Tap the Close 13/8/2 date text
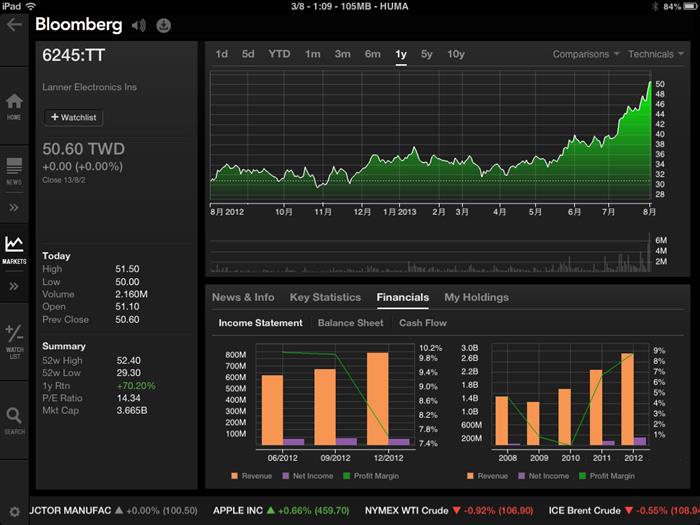Viewport: 700px width, 525px height. (64, 180)
